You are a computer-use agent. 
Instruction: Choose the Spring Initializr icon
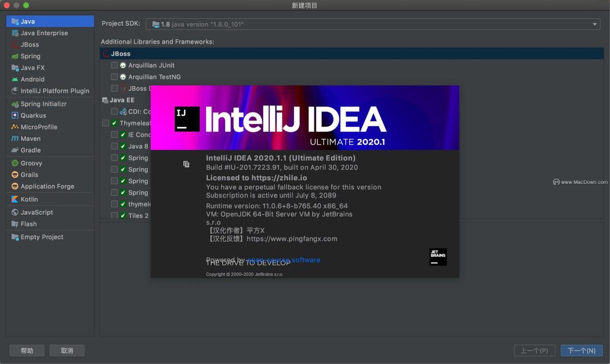click(15, 104)
